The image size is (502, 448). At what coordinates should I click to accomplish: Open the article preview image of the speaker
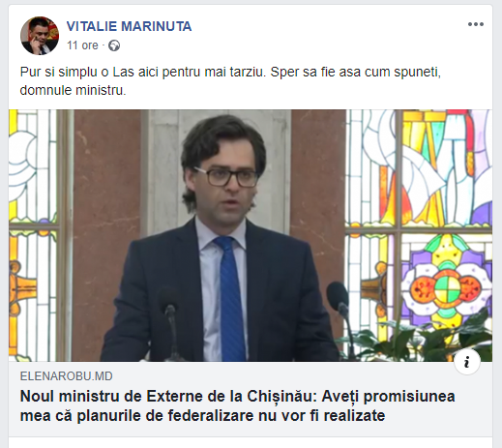[251, 235]
